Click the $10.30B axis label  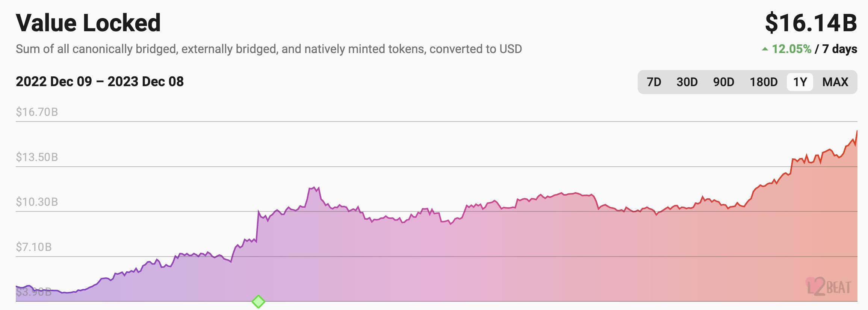(37, 202)
